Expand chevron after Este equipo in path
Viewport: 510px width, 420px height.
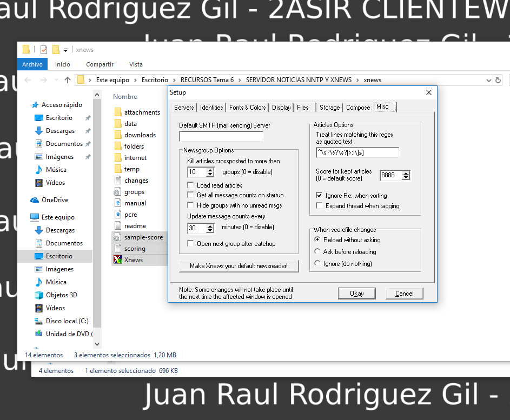[x=135, y=80]
